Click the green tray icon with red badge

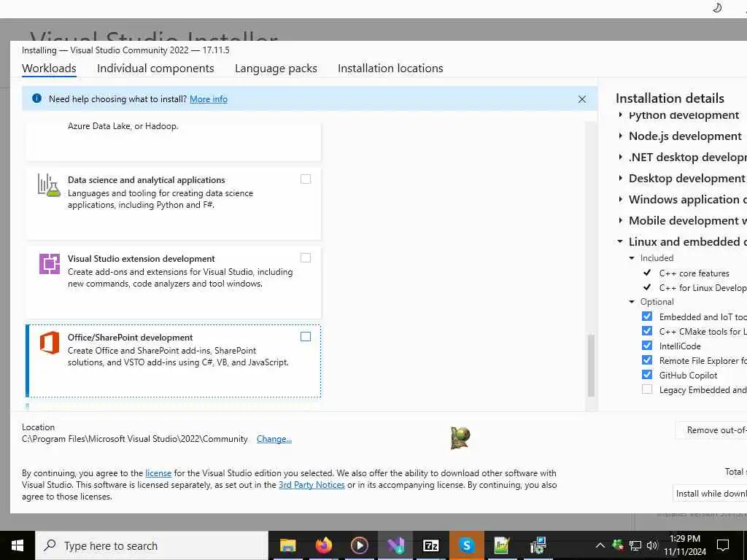pyautogui.click(x=618, y=545)
